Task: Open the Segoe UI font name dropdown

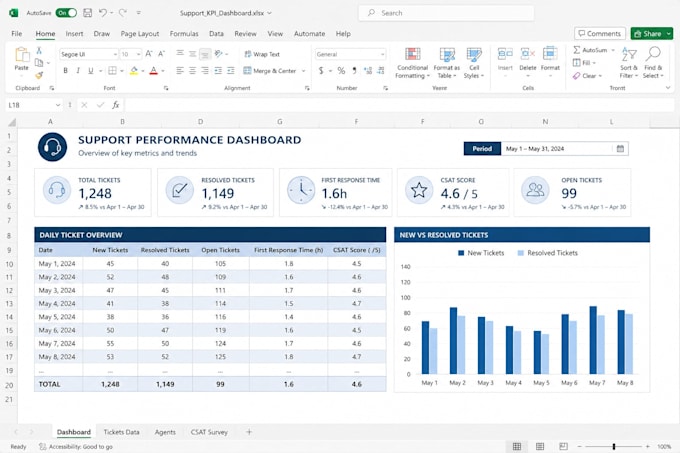Action: pyautogui.click(x=115, y=54)
